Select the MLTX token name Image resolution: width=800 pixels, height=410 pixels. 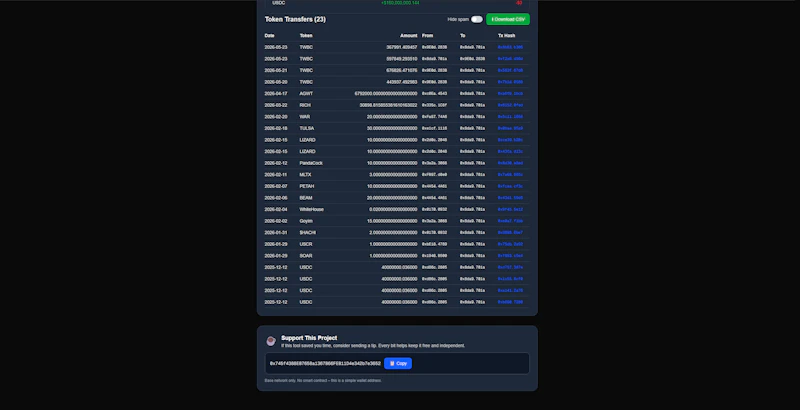coord(305,175)
